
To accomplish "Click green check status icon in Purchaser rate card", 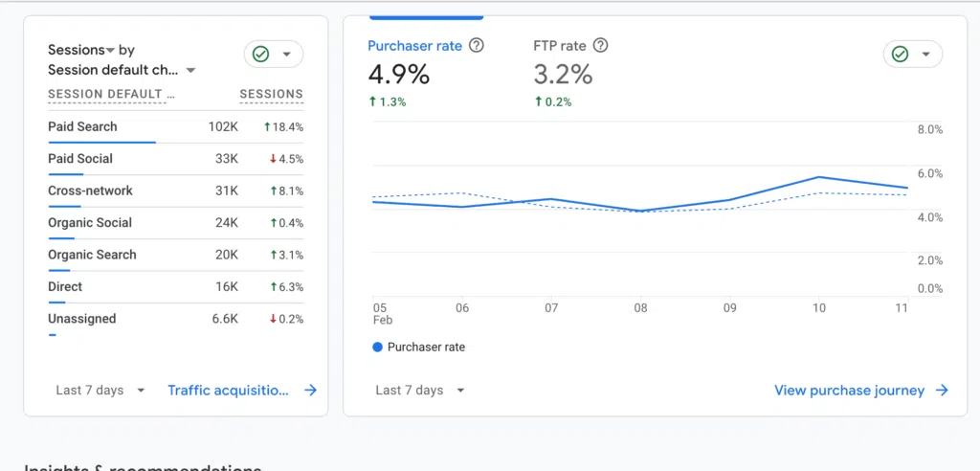I will point(900,55).
